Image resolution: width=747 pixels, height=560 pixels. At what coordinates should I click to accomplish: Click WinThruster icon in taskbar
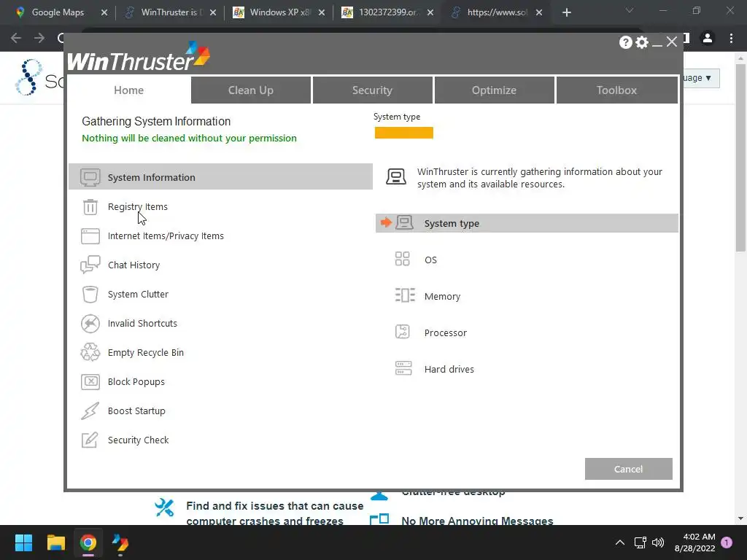[120, 542]
